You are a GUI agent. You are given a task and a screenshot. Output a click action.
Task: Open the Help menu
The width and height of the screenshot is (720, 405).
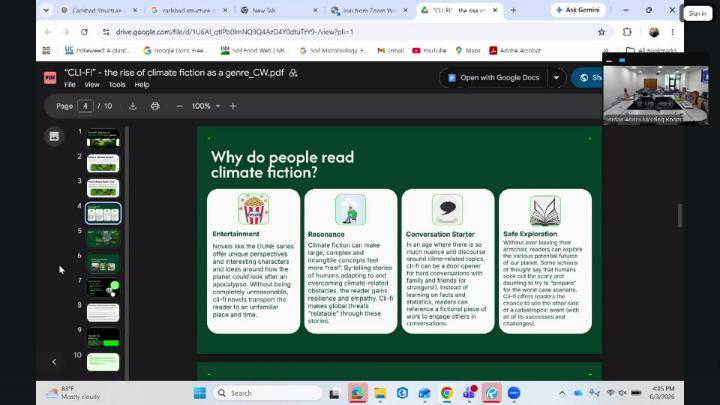click(x=142, y=84)
